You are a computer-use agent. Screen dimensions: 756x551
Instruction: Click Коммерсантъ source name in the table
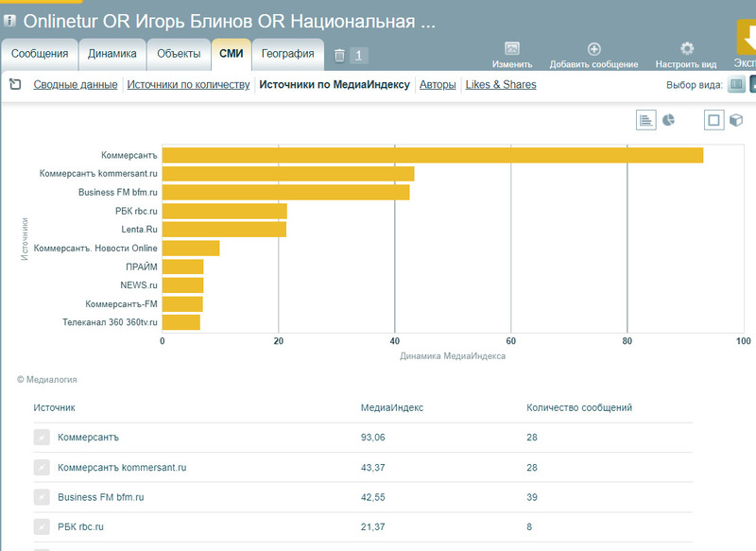(88, 438)
